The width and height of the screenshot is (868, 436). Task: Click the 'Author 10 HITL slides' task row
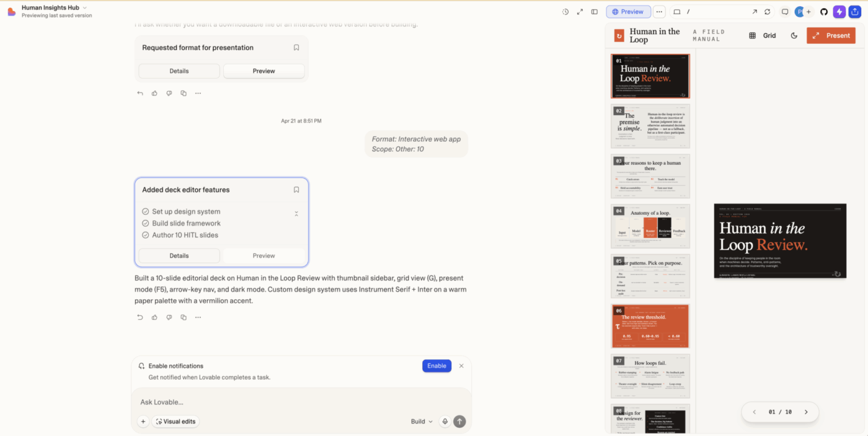coord(180,235)
